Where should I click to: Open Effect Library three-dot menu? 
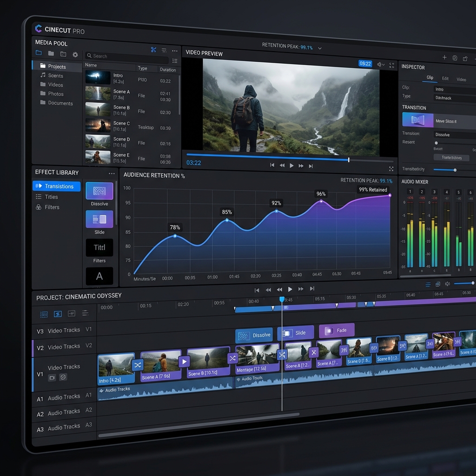tap(112, 173)
